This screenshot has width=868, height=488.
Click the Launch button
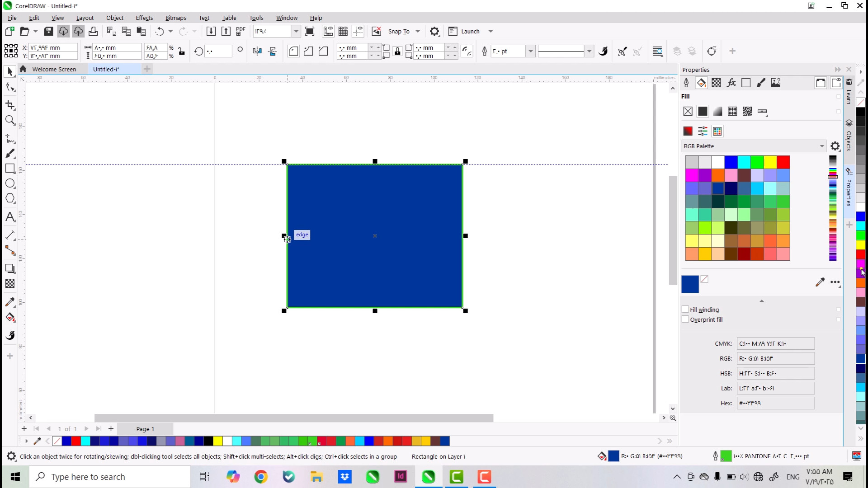tap(470, 31)
